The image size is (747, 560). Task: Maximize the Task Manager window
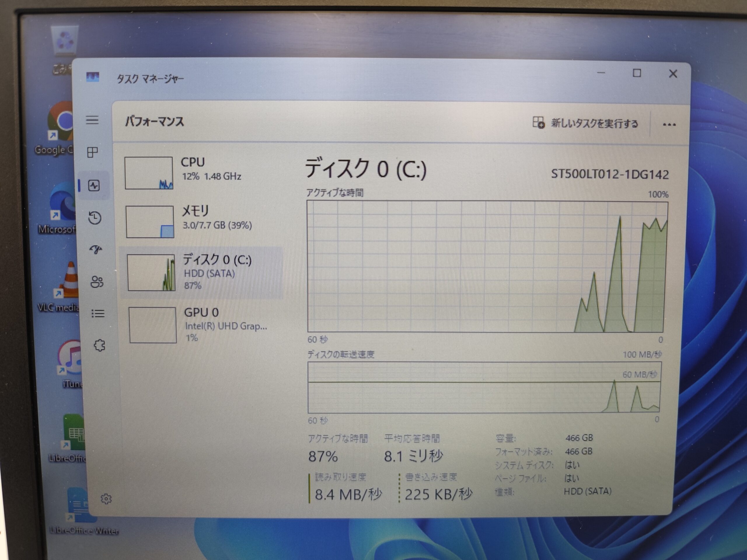pyautogui.click(x=637, y=73)
